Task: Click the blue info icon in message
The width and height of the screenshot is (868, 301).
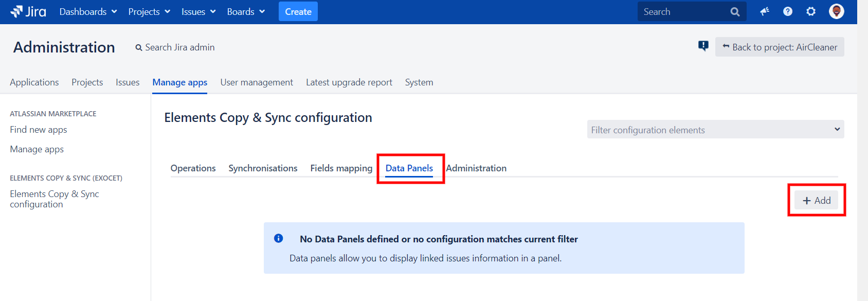Action: click(279, 238)
